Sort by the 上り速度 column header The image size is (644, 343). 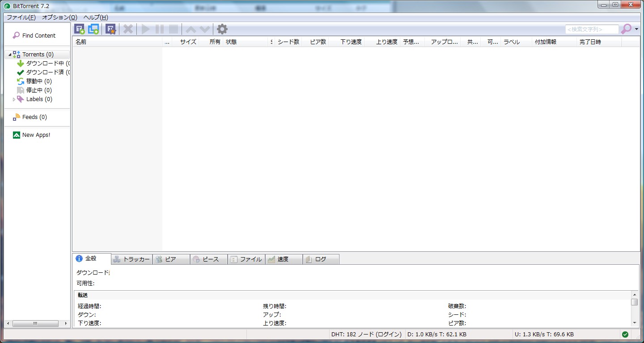[x=382, y=42]
